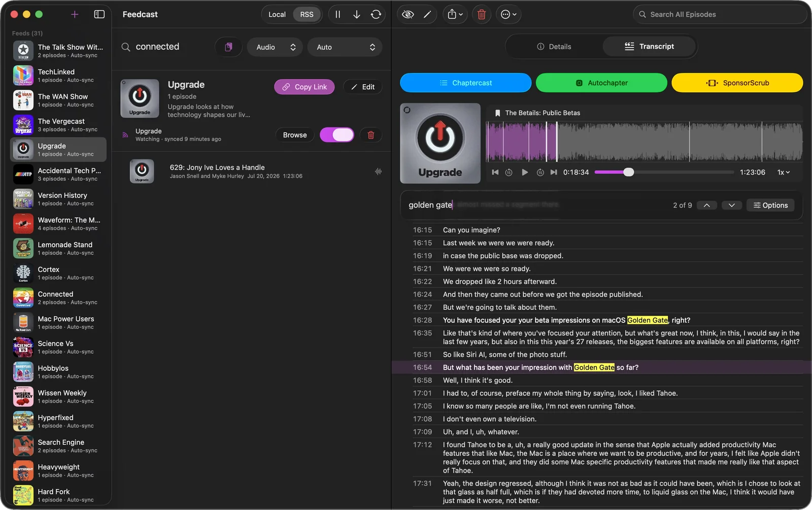This screenshot has height=510, width=812.
Task: Select Science Vs feed
Action: tap(58, 347)
